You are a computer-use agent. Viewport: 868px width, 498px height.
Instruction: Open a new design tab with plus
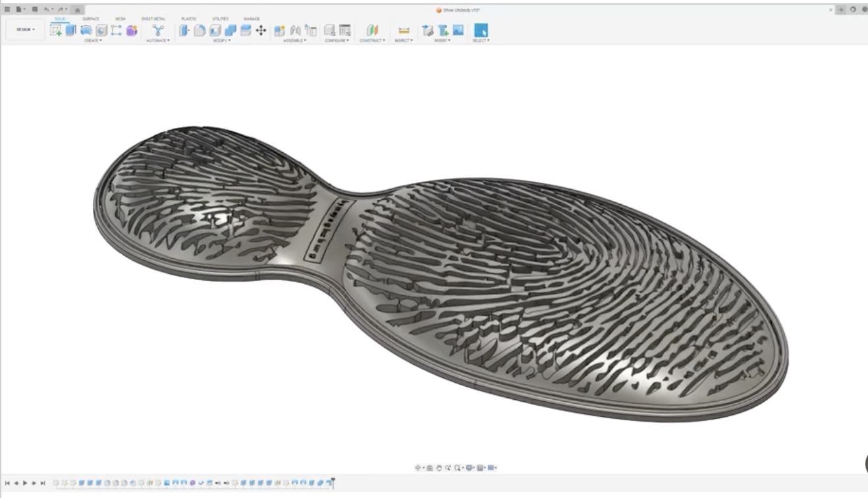coord(841,10)
